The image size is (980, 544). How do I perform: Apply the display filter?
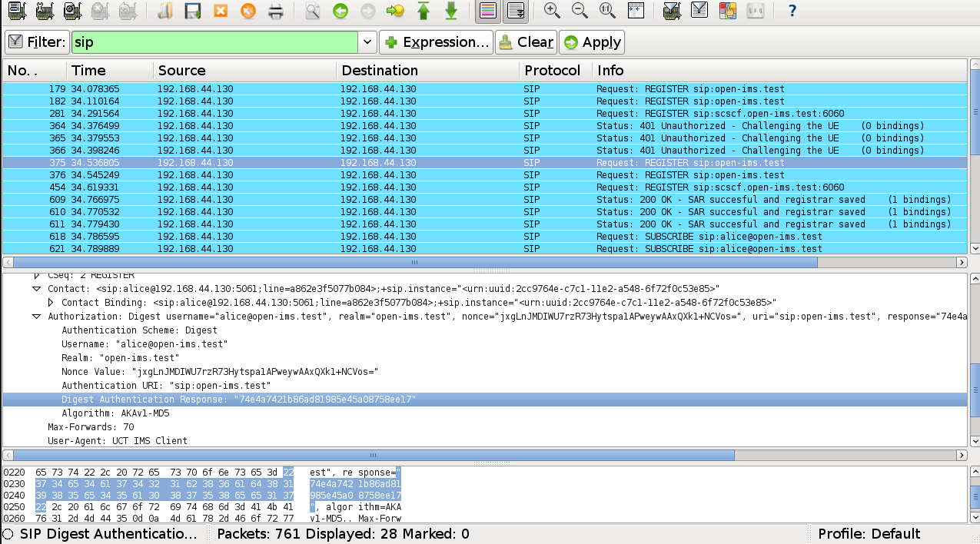pyautogui.click(x=592, y=42)
